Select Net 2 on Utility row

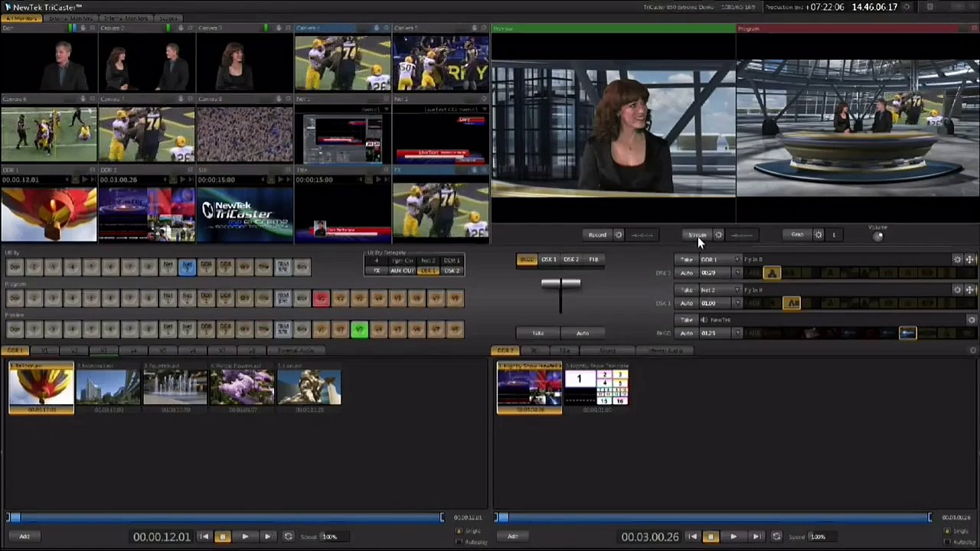[187, 267]
